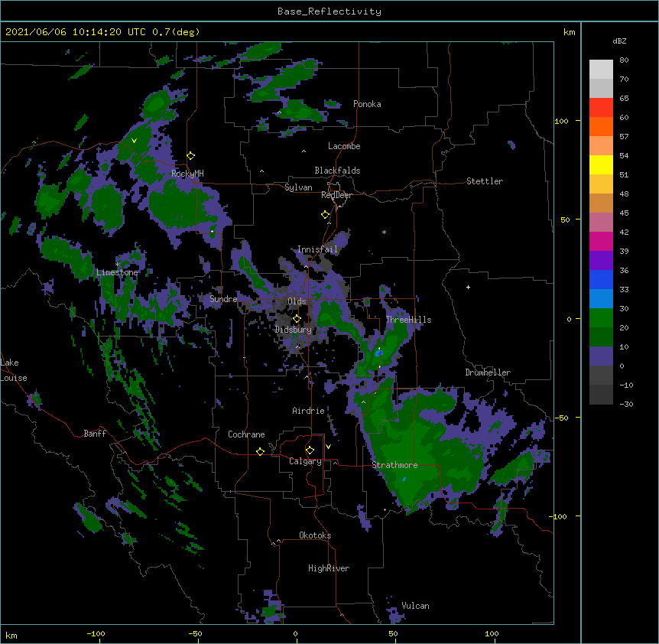659x644 pixels.
Task: Click the Sylvan label on map
Action: click(298, 187)
